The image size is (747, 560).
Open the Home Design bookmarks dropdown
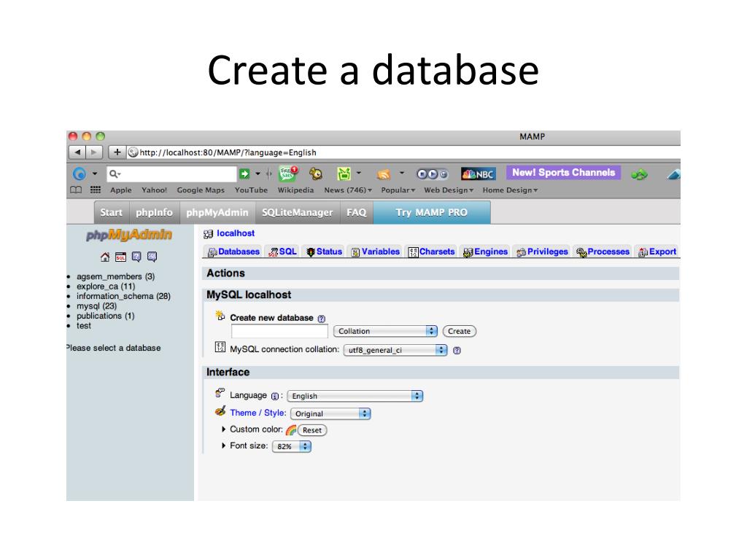tap(510, 190)
